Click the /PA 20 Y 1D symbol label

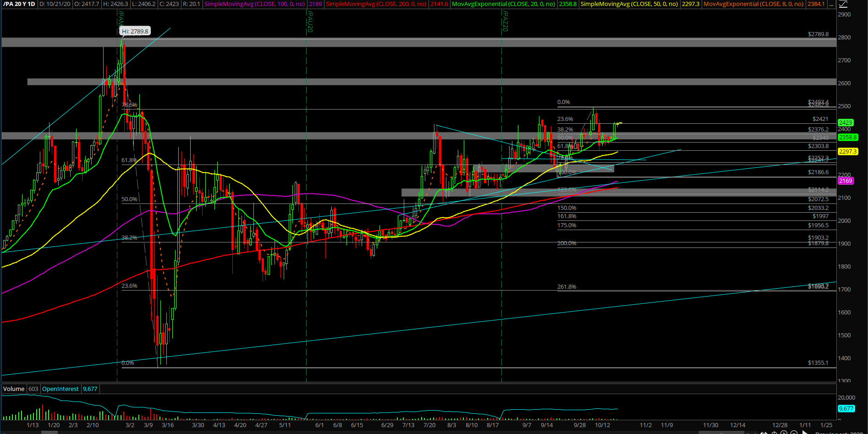19,4
